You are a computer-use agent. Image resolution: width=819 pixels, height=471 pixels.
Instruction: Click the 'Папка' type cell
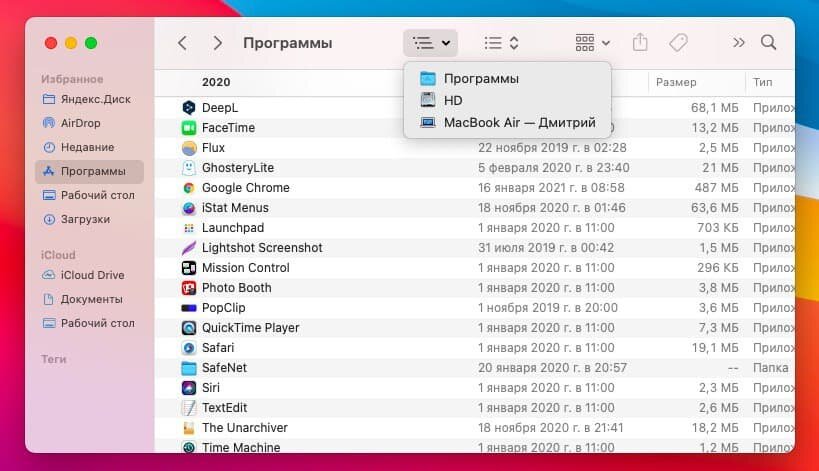tap(770, 368)
